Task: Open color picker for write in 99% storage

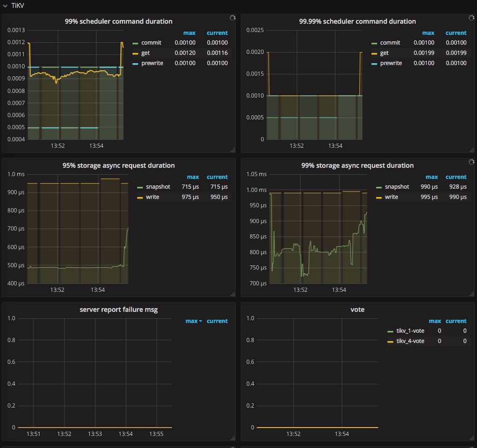Action: 379,198
